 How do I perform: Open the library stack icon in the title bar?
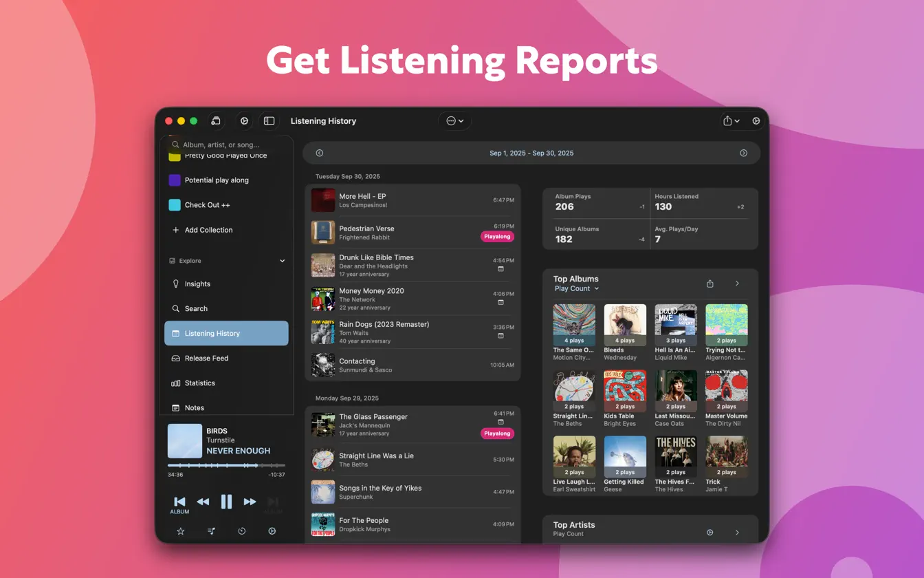pyautogui.click(x=215, y=121)
